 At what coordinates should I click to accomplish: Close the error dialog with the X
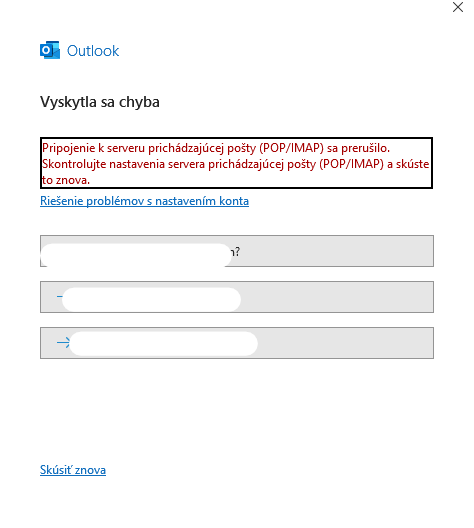pyautogui.click(x=458, y=7)
